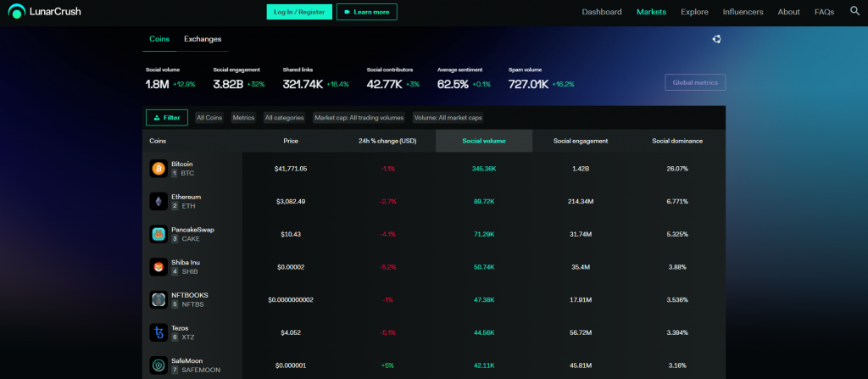Image resolution: width=868 pixels, height=379 pixels.
Task: Open the Bitcoin name link
Action: click(x=182, y=164)
